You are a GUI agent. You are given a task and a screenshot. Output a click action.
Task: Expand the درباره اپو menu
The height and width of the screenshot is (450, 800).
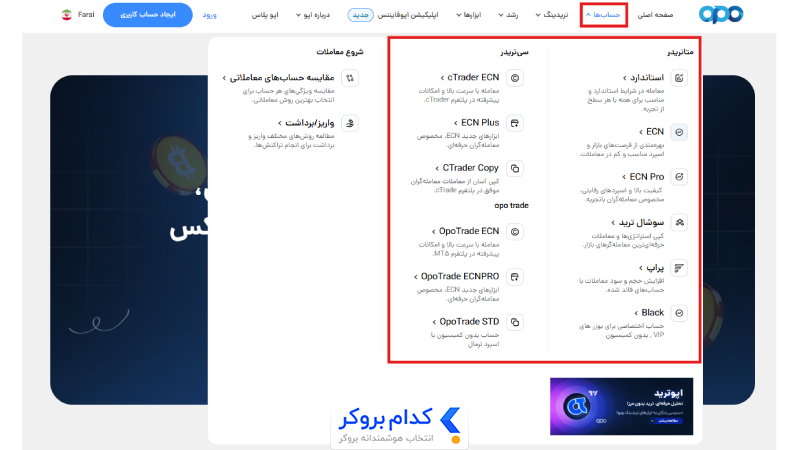(x=313, y=15)
